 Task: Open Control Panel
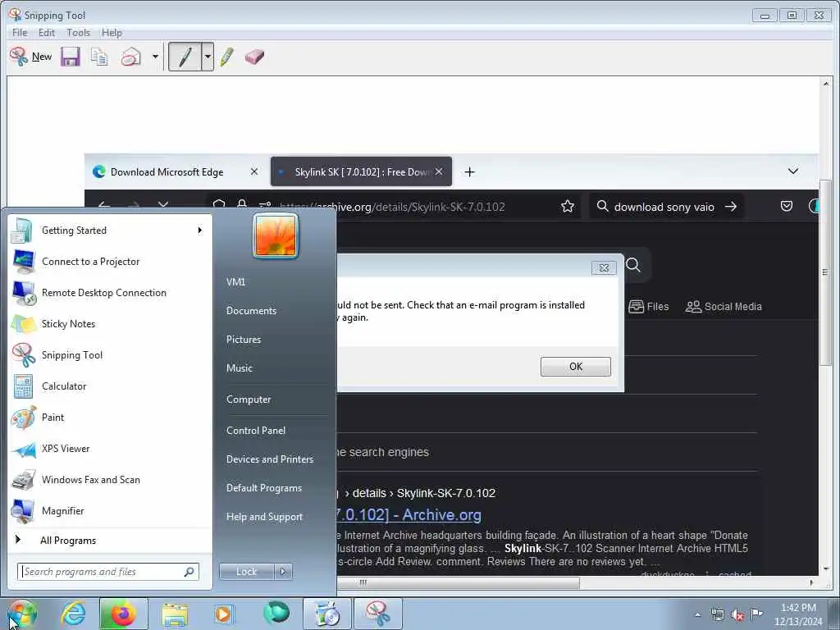coord(256,430)
